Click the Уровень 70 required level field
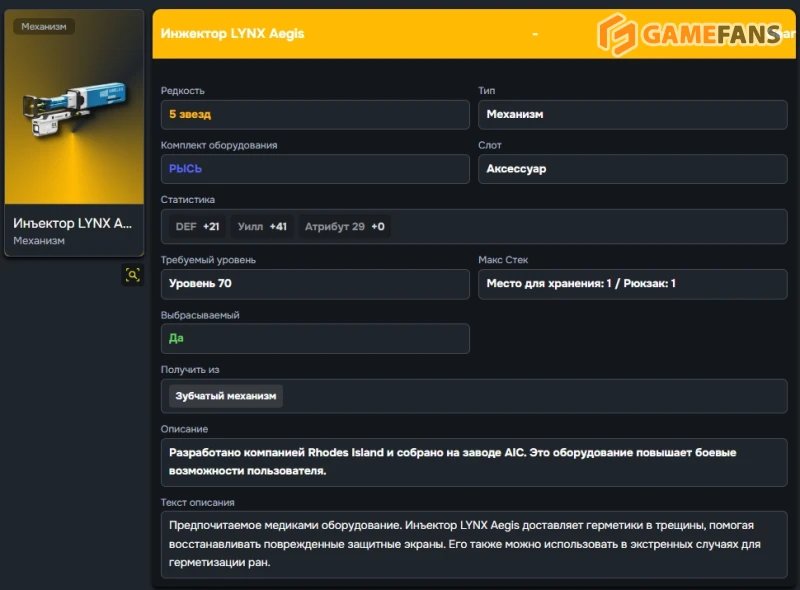This screenshot has width=800, height=590. (314, 284)
